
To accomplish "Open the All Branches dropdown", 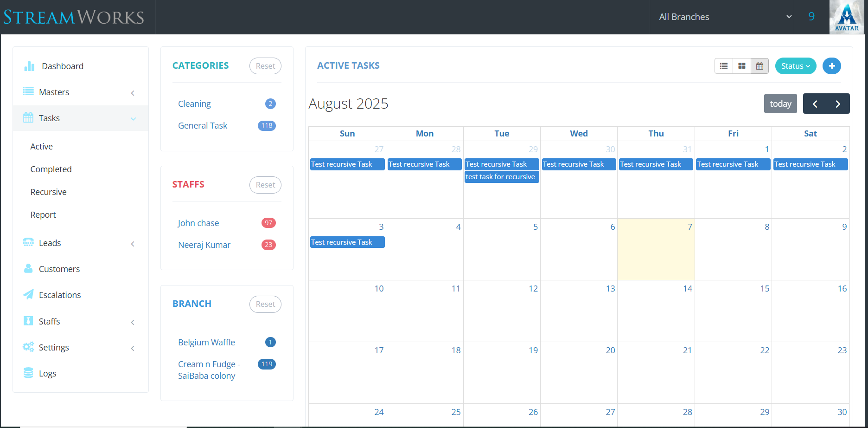I will click(x=725, y=17).
